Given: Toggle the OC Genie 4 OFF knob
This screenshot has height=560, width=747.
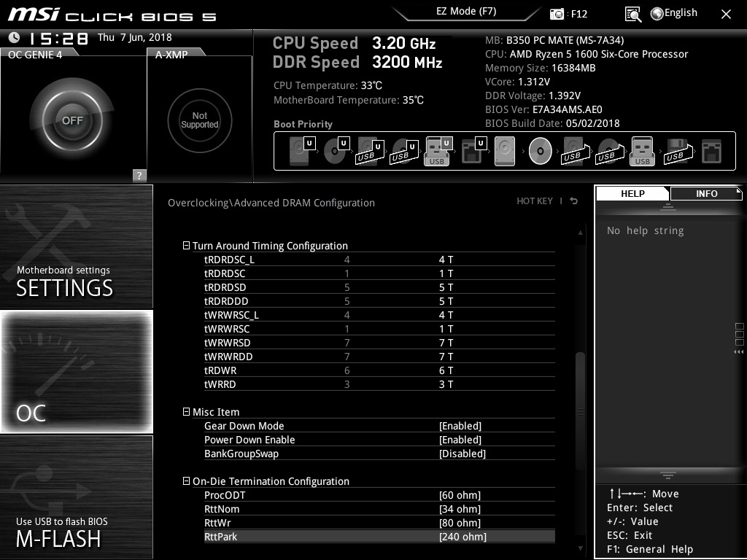Looking at the screenshot, I should [72, 120].
